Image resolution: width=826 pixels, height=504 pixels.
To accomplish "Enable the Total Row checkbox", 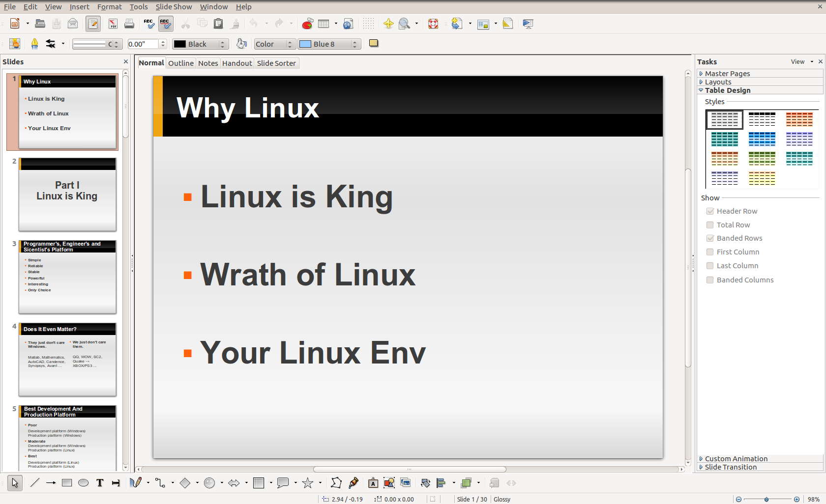I will pyautogui.click(x=710, y=225).
